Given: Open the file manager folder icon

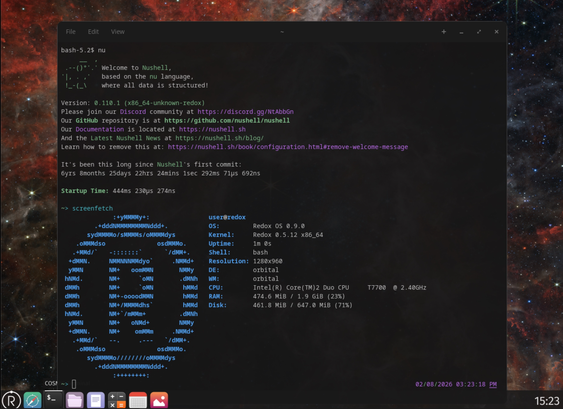Looking at the screenshot, I should (74, 400).
